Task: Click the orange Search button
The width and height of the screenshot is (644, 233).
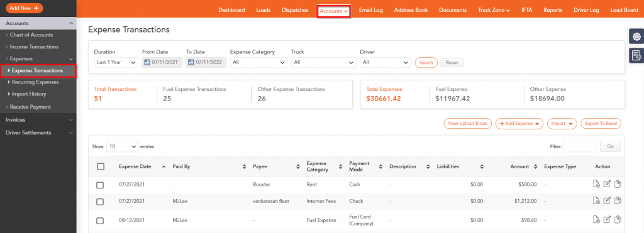Action: tap(426, 63)
